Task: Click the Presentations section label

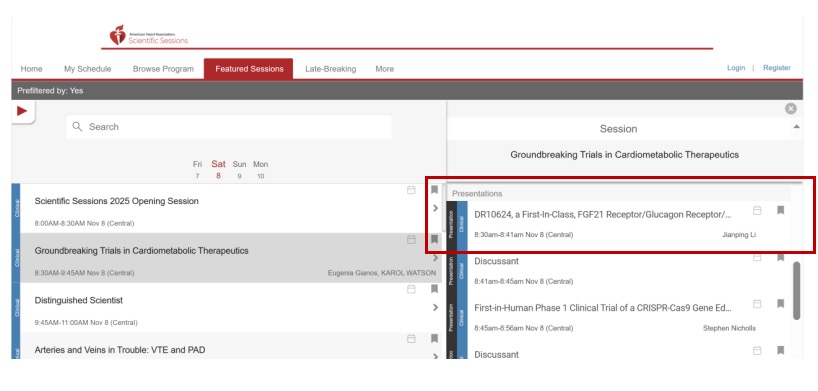Action: point(477,194)
